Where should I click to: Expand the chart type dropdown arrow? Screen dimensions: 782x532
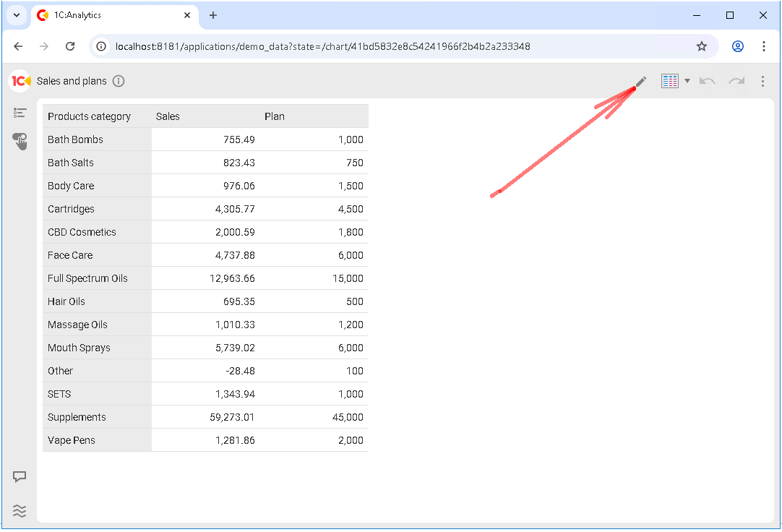point(687,81)
